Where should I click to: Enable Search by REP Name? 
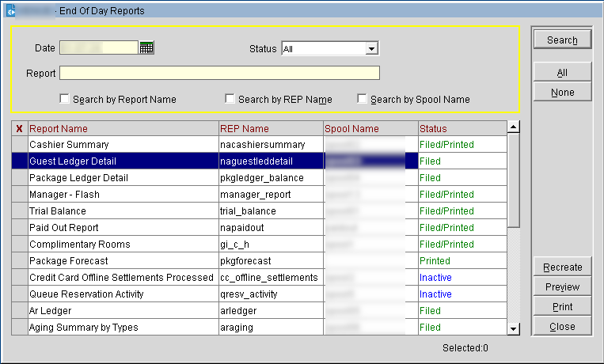point(230,99)
